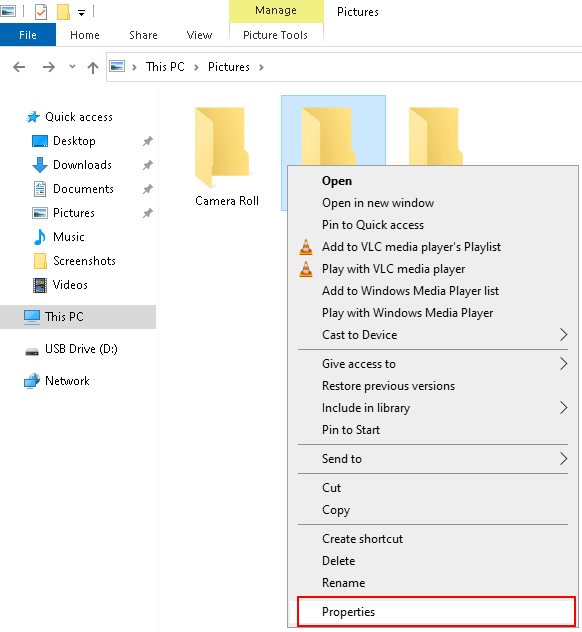Select the Camera Roll folder

coord(227,157)
